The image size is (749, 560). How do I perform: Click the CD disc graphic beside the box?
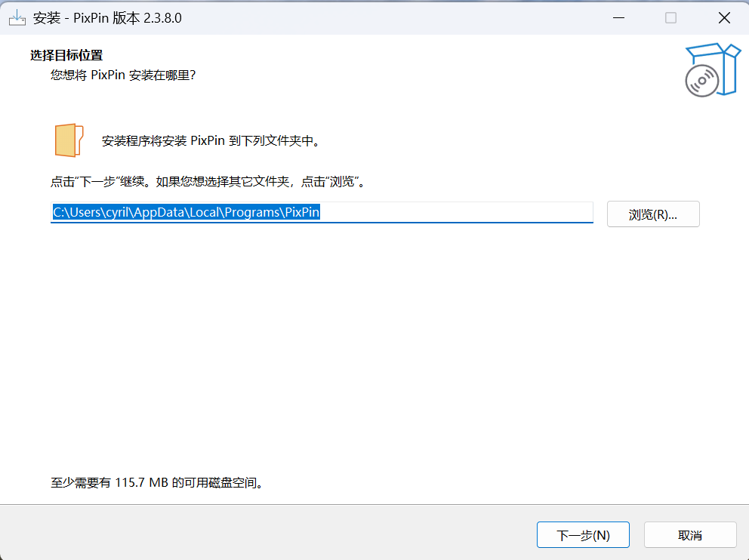pyautogui.click(x=701, y=80)
